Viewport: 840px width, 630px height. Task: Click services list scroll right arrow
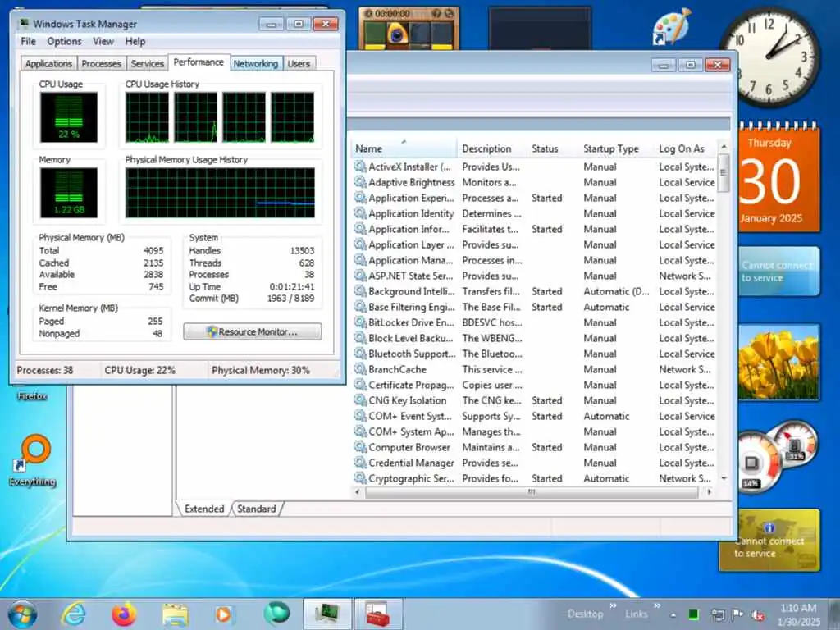pos(710,492)
